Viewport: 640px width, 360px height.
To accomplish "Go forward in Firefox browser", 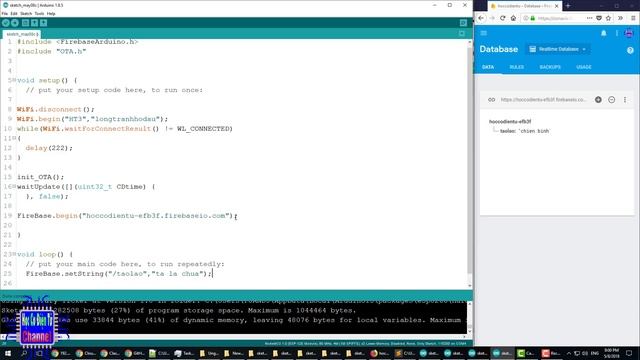I will pyautogui.click(x=492, y=18).
